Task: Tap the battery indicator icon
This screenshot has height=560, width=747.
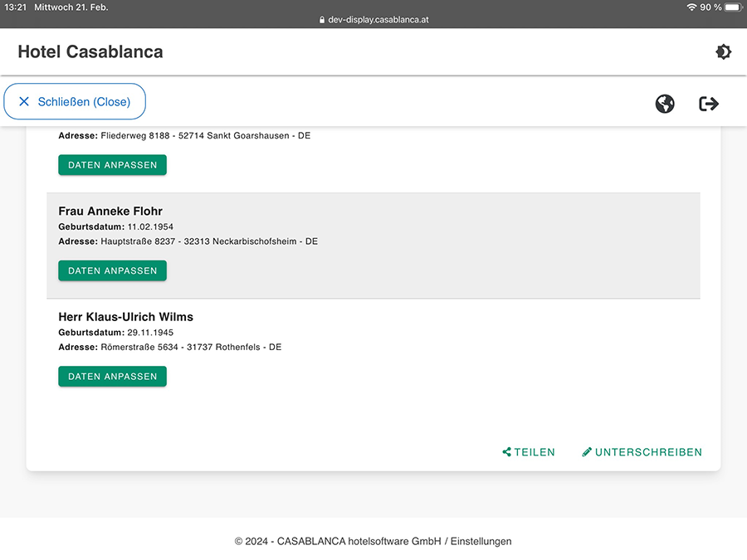Action: (x=732, y=7)
